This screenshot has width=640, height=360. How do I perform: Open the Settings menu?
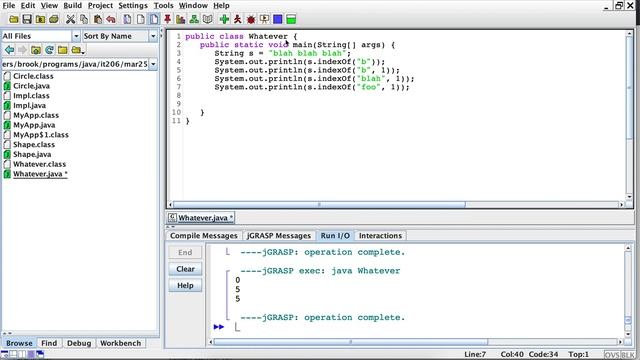click(133, 5)
